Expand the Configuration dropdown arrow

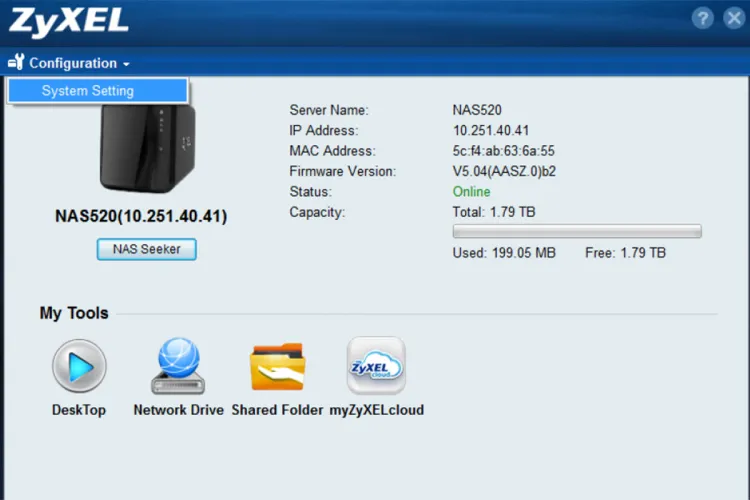[127, 64]
